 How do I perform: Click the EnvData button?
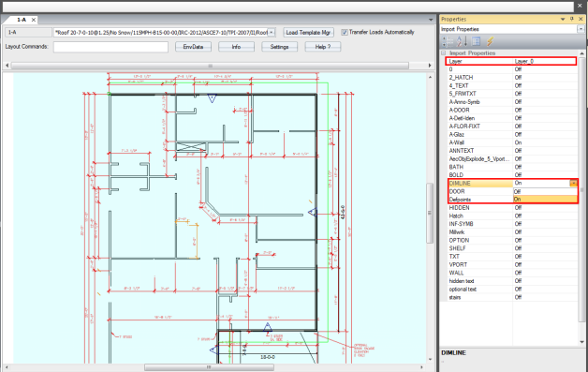pos(193,47)
